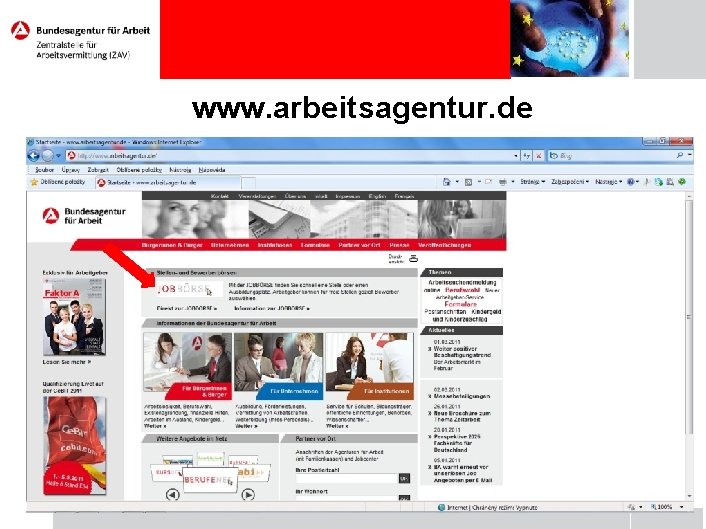Click the Faktor A magazine cover
The height and width of the screenshot is (529, 706).
point(74,317)
